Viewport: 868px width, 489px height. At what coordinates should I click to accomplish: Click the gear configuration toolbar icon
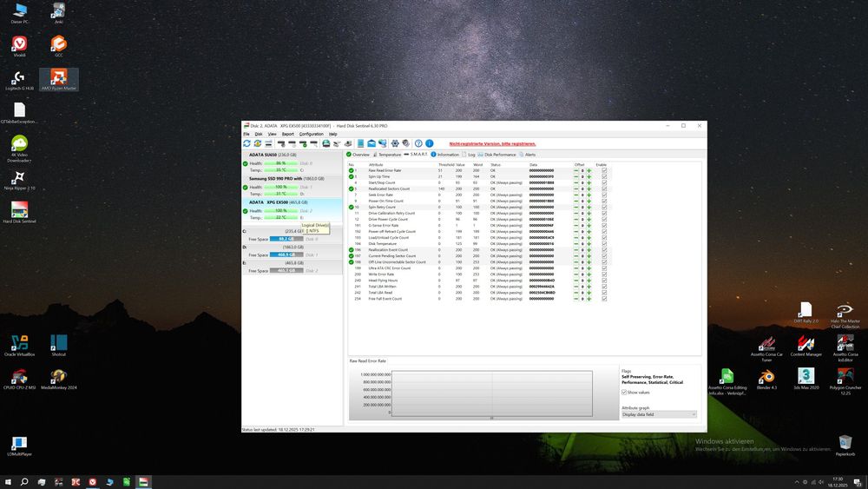point(395,143)
